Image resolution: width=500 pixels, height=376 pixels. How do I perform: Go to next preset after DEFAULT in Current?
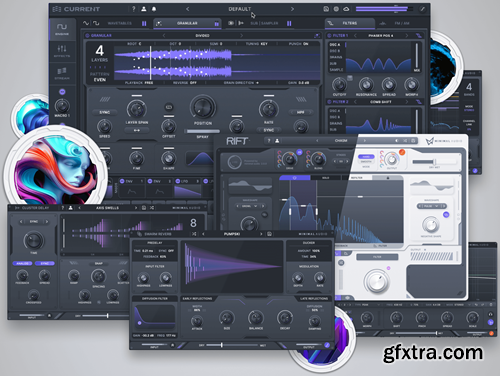(292, 9)
